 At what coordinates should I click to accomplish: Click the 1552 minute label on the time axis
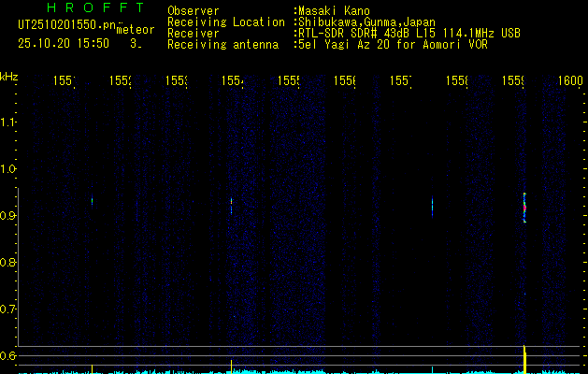(121, 80)
